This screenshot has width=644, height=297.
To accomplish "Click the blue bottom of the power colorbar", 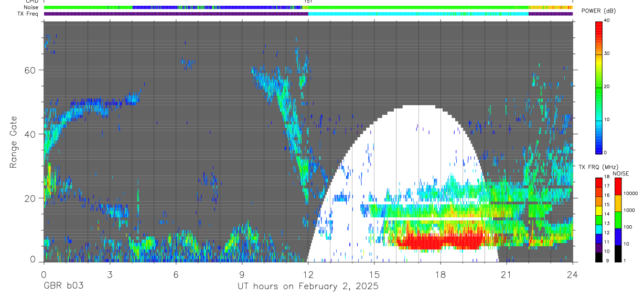I will [598, 148].
